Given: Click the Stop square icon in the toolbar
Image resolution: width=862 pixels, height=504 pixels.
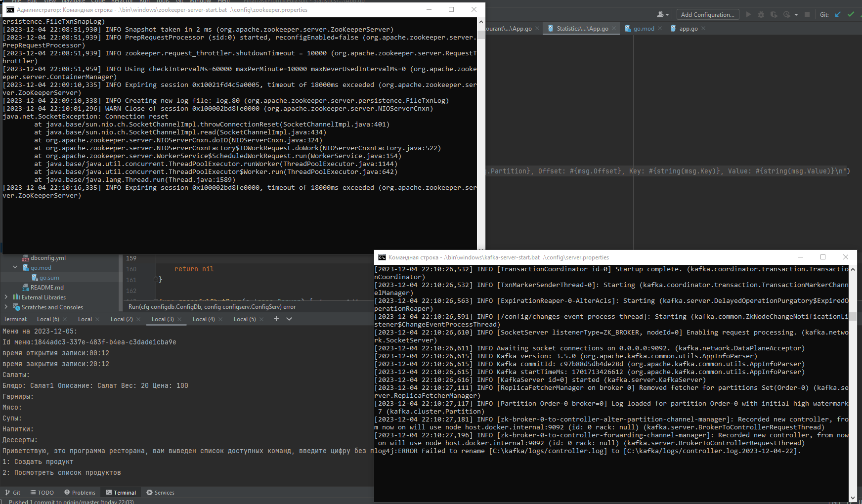Looking at the screenshot, I should coord(807,15).
